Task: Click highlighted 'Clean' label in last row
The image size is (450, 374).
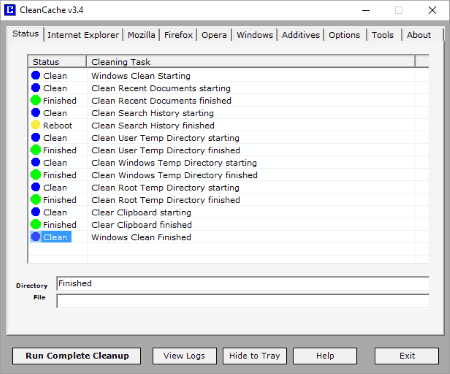Action: pyautogui.click(x=55, y=237)
